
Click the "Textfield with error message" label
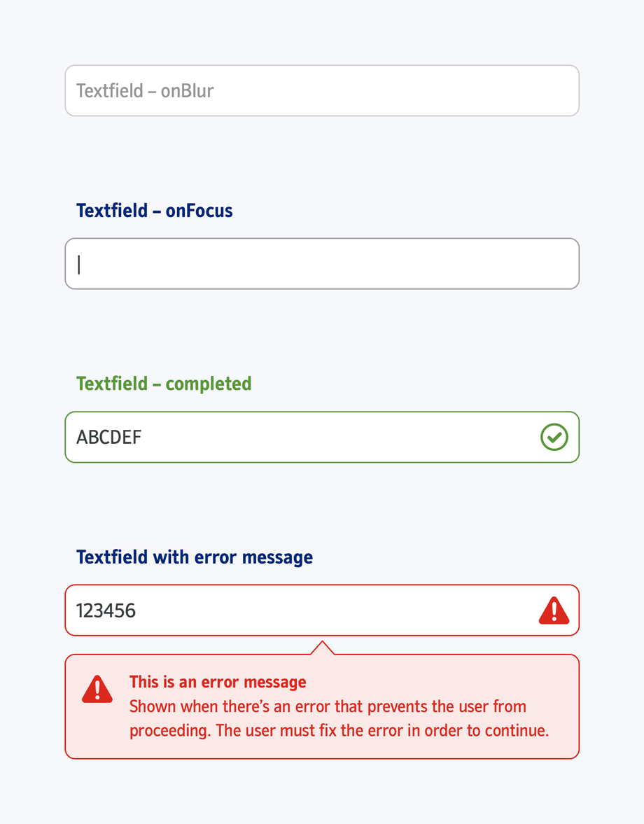tap(194, 557)
